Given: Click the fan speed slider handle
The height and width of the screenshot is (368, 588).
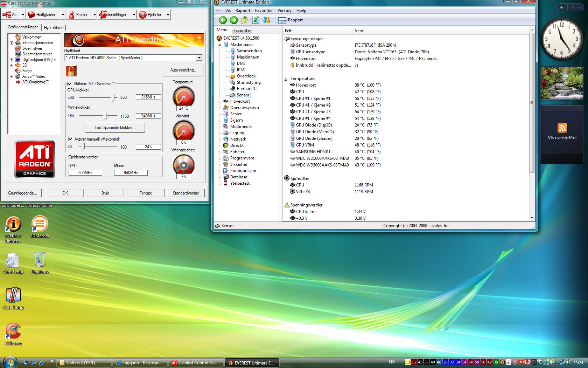Looking at the screenshot, I should [x=83, y=146].
